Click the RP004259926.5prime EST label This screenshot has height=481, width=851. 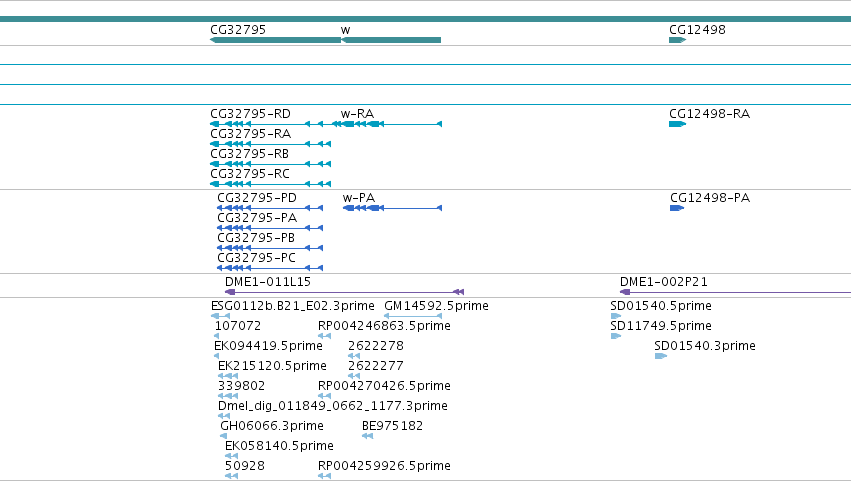(384, 466)
